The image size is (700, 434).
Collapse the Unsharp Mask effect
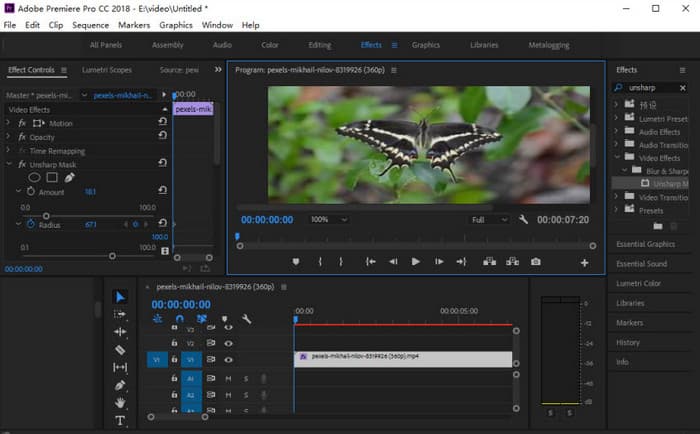8,164
